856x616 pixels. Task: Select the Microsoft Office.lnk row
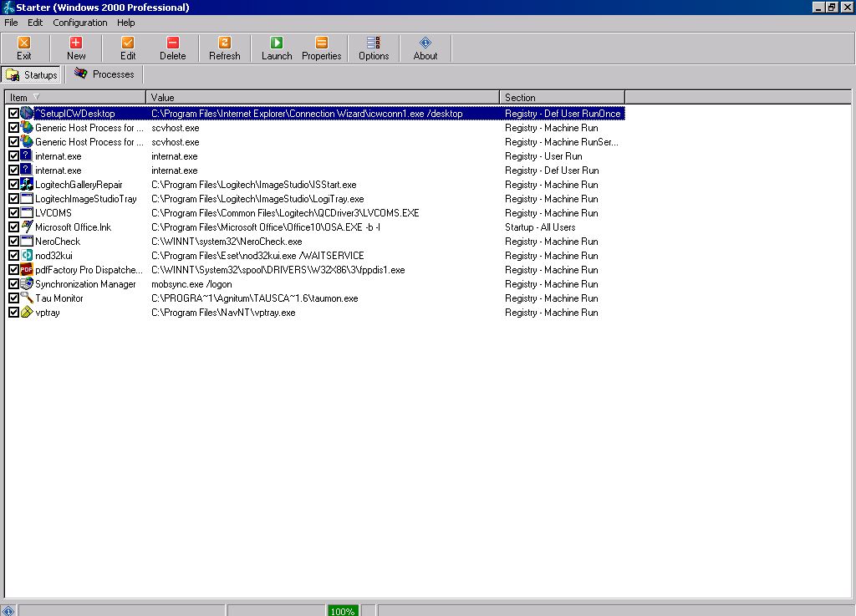pyautogui.click(x=73, y=227)
